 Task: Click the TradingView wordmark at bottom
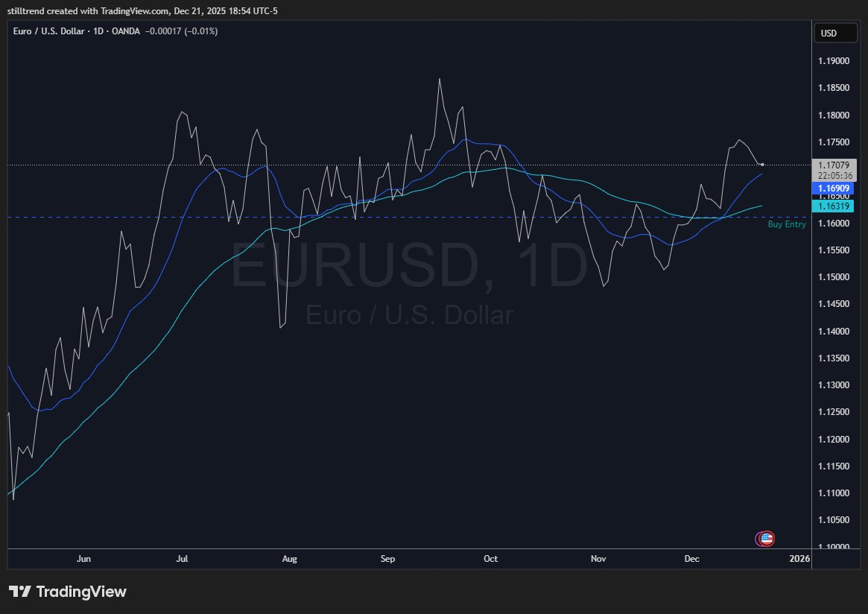[81, 592]
